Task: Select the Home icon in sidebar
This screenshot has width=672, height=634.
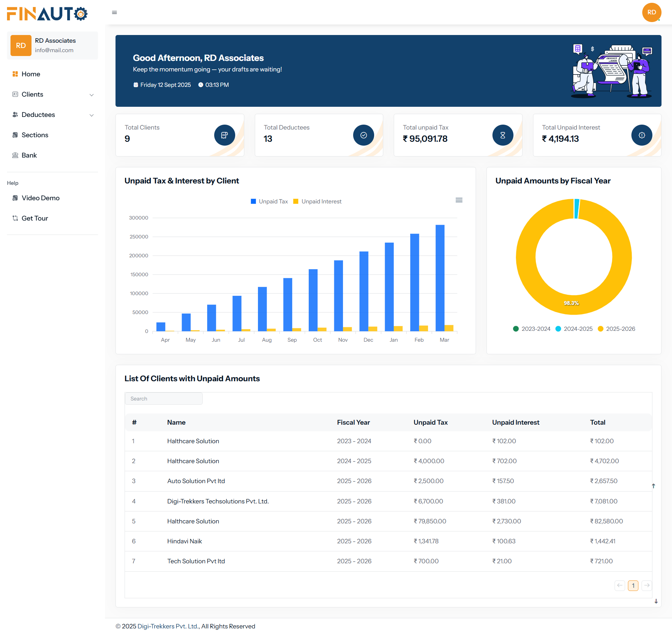Action: 15,74
